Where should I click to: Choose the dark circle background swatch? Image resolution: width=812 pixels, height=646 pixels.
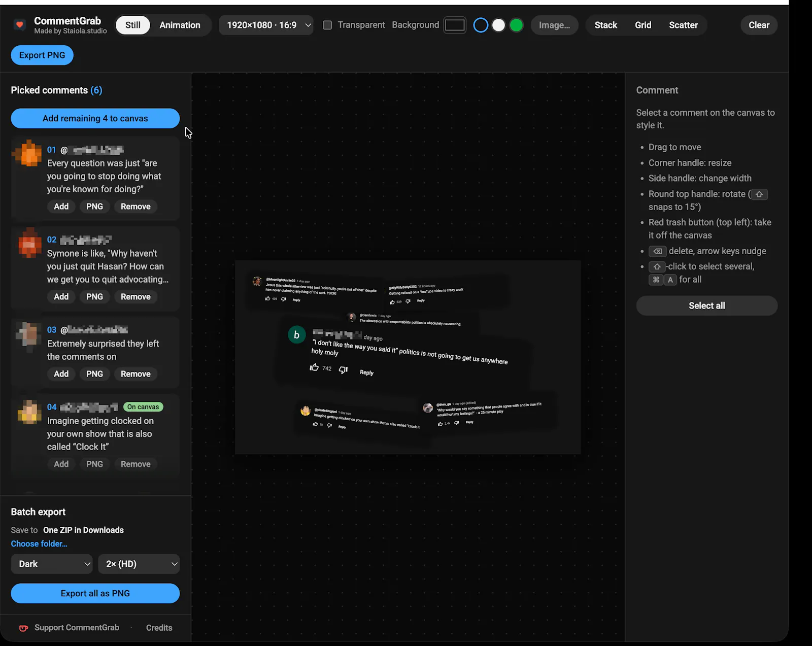(481, 25)
